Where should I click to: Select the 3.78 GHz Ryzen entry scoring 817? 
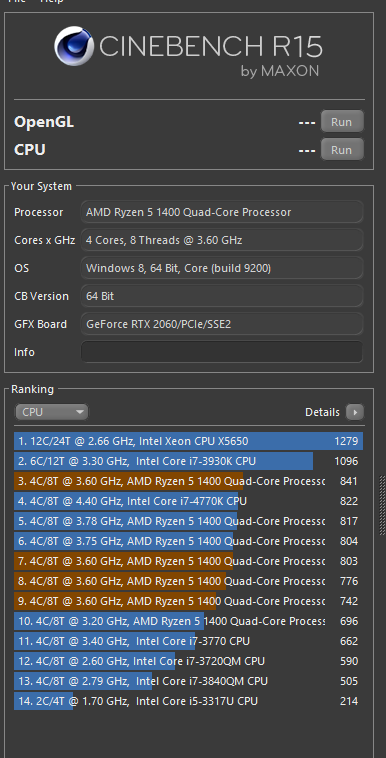[x=189, y=521]
